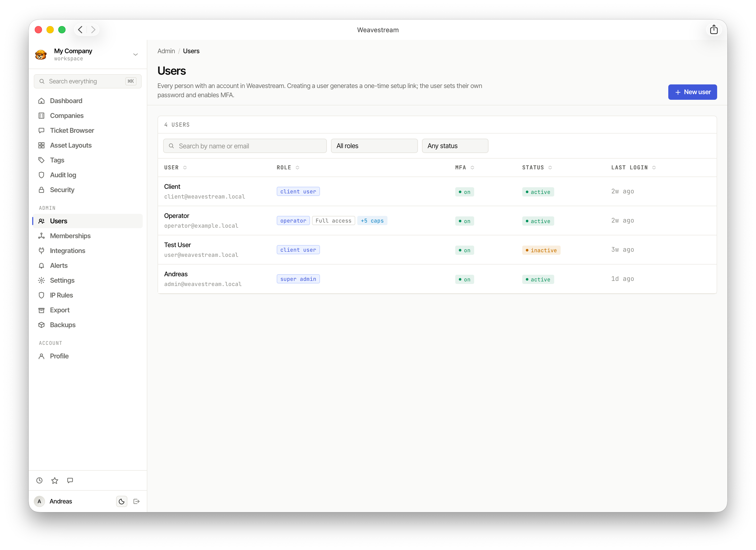The height and width of the screenshot is (550, 756).
Task: Sort table by ROLE column
Action: click(288, 168)
